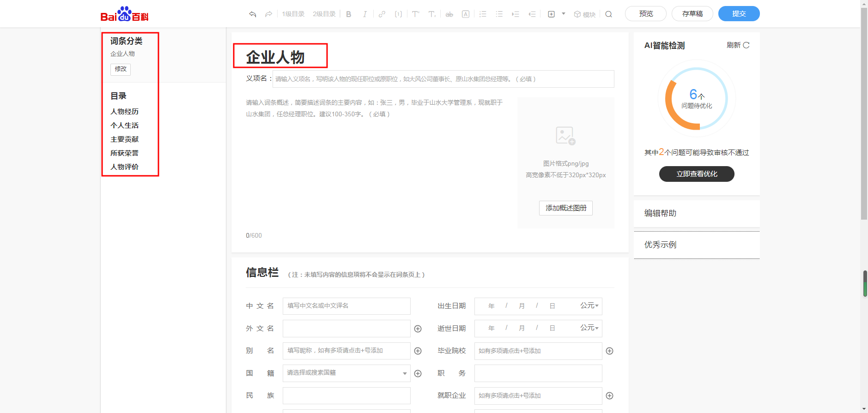The image size is (868, 413).
Task: Jump to 主要贡献 section
Action: (124, 139)
